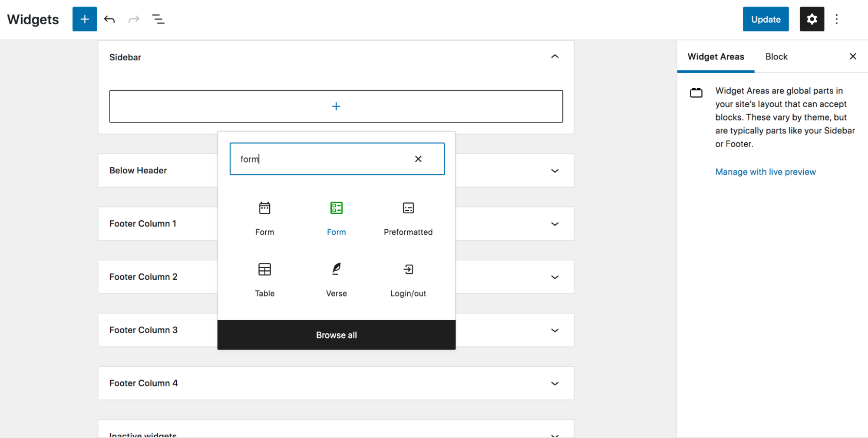868x438 pixels.
Task: Undo the last change
Action: point(109,19)
